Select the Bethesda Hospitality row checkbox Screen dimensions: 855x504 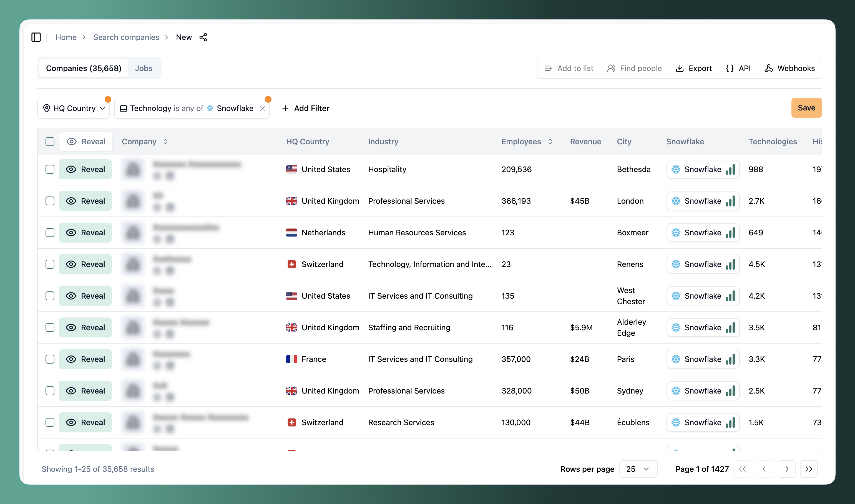click(50, 169)
